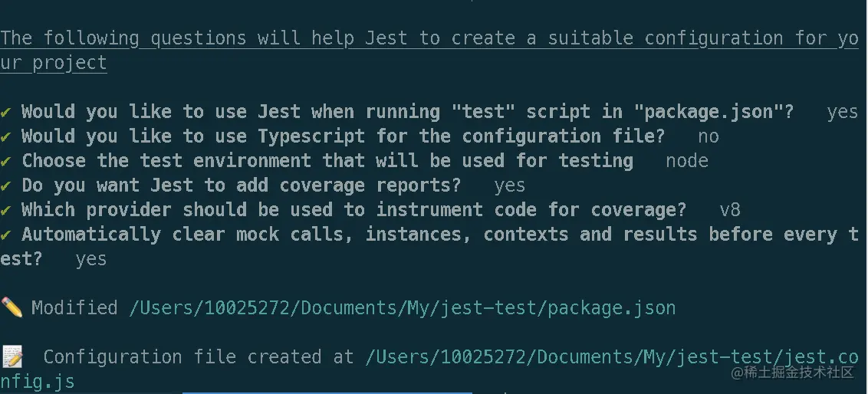Click the word "Modified"
868x394 pixels.
point(74,307)
